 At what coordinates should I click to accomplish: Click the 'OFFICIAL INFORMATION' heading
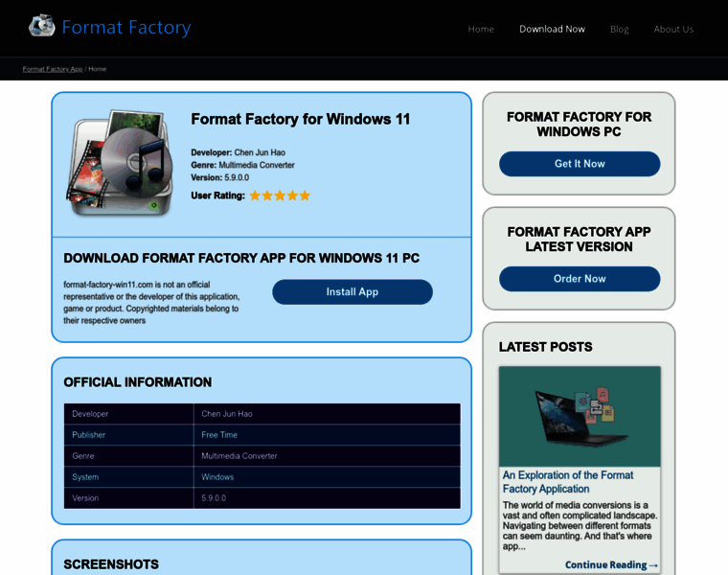pos(137,382)
